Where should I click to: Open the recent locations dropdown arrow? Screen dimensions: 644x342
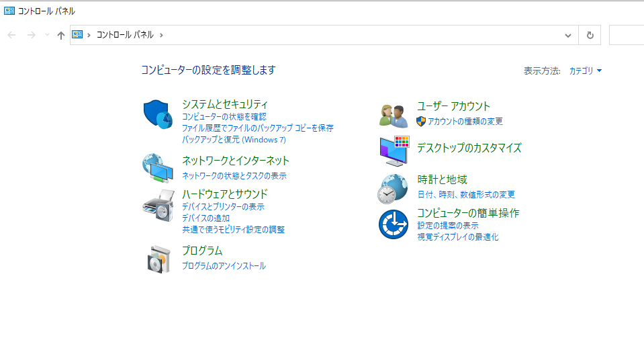tap(47, 35)
